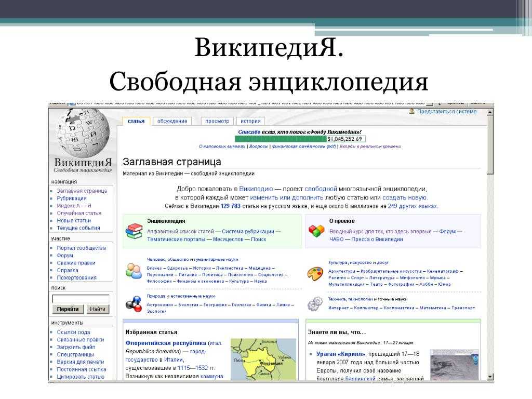This screenshot has height=399, width=532.
Task: Click the scrollbar down arrow
Action: (490, 377)
